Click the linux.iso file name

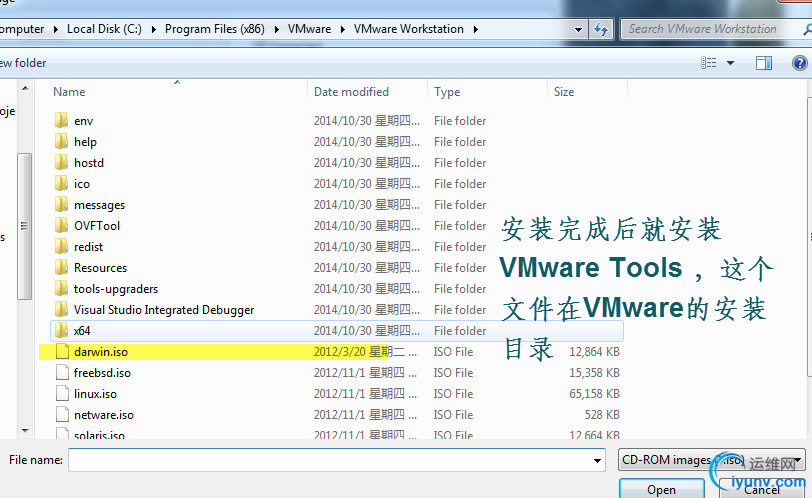(95, 394)
